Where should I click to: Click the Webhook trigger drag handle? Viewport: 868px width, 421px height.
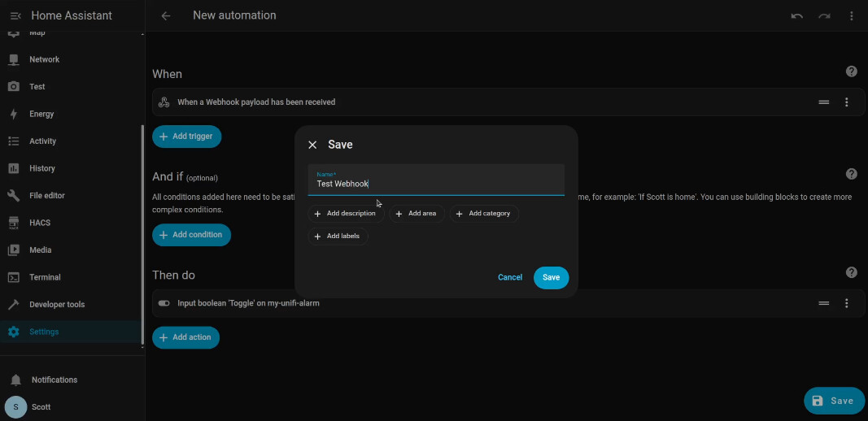[823, 102]
